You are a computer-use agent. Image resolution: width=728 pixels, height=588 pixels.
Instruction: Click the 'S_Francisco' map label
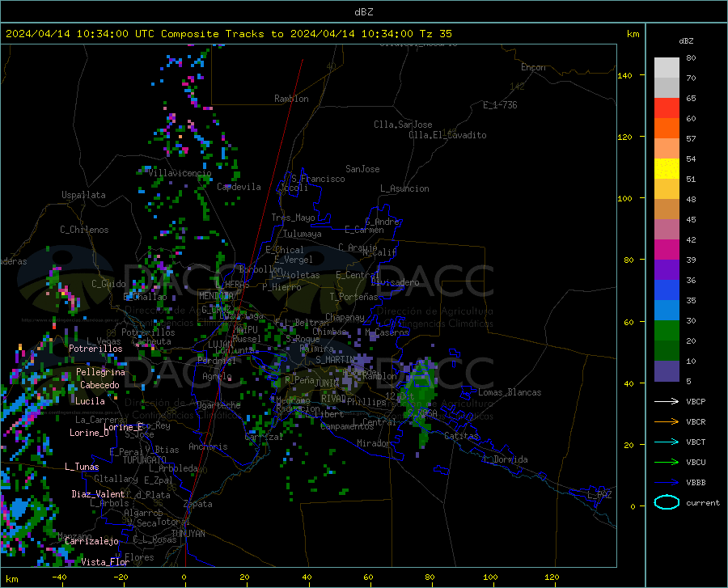coord(318,179)
